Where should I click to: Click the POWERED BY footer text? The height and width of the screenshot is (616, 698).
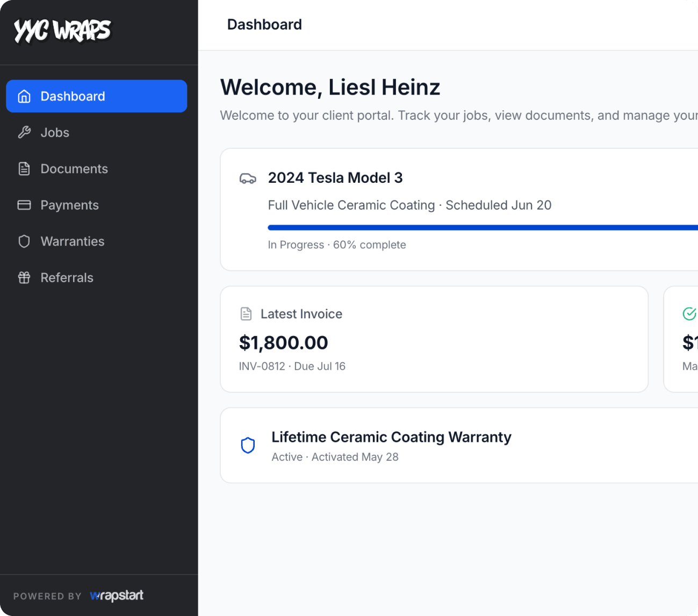click(47, 596)
